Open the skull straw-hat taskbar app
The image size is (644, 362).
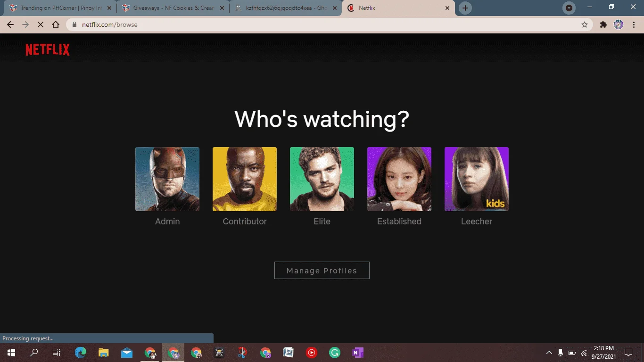[x=219, y=353]
